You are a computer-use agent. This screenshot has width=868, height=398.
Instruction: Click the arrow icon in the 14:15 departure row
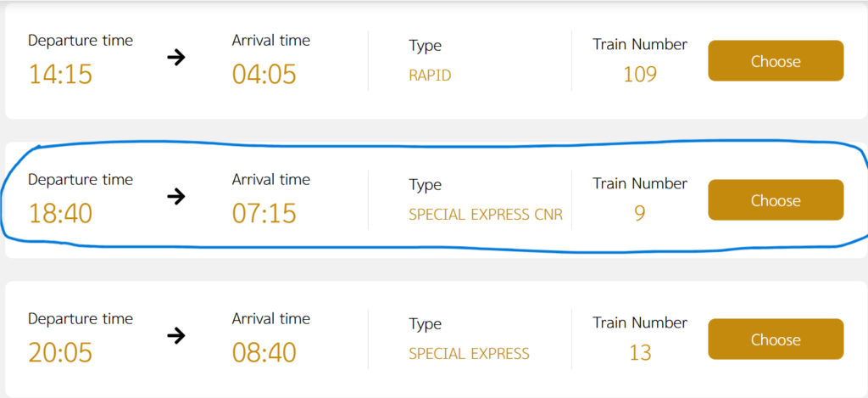coord(175,59)
